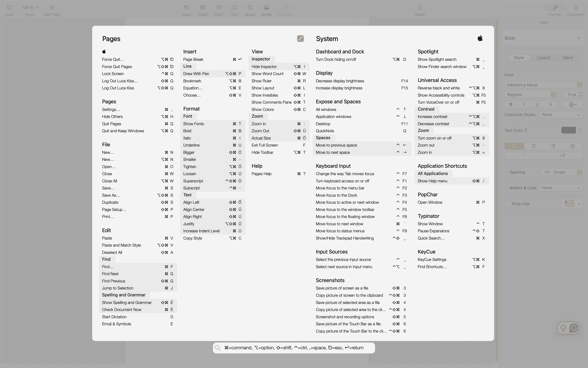Click the Grammarly icon in floating widget
Image resolution: width=588 pixels, height=368 pixels.
click(574, 328)
